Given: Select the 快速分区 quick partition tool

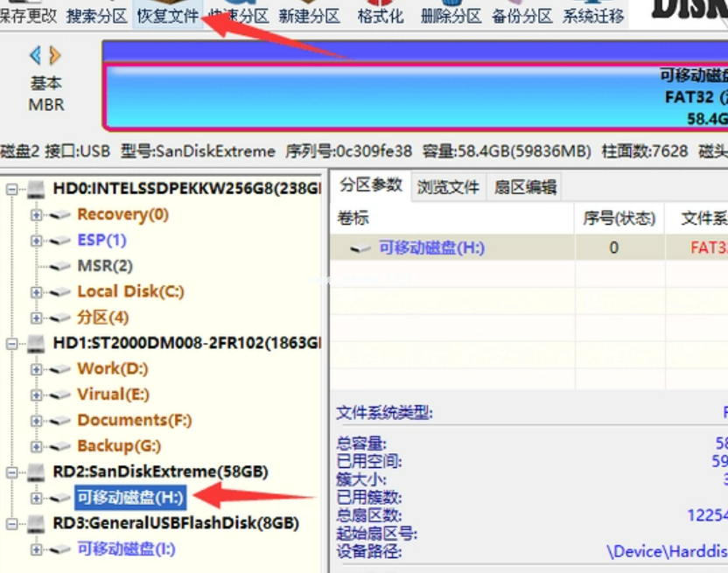Looking at the screenshot, I should [239, 15].
